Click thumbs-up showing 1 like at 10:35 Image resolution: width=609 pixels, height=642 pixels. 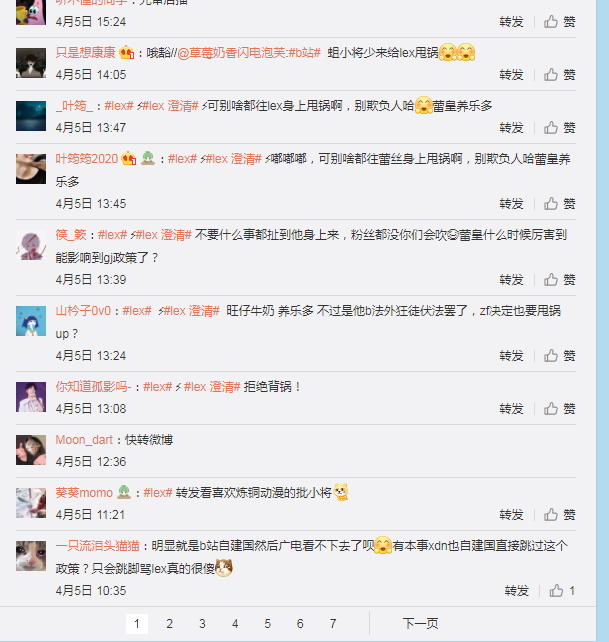click(562, 591)
